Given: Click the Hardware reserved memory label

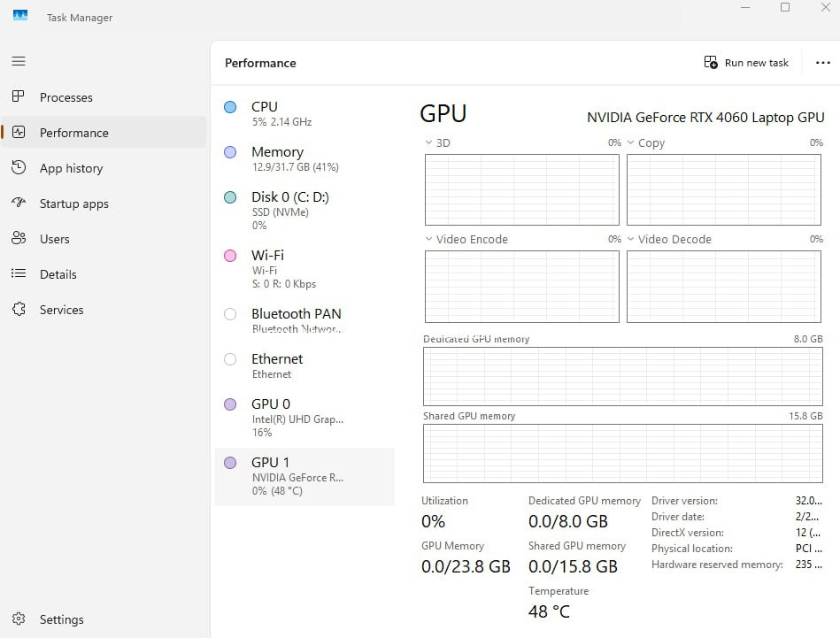Looking at the screenshot, I should [x=717, y=564].
